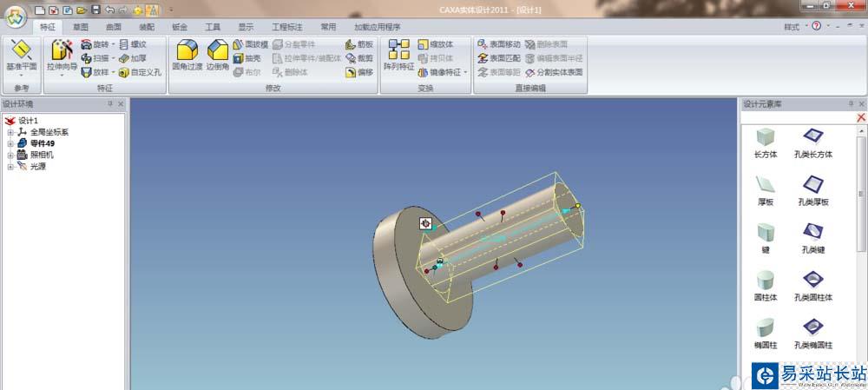Viewport: 868px width, 390px height.
Task: Pick the 孔类厚板 hole slab element
Action: [813, 191]
